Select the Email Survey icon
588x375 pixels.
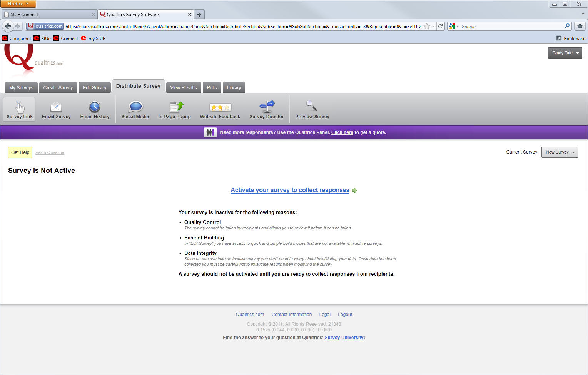[x=56, y=107]
